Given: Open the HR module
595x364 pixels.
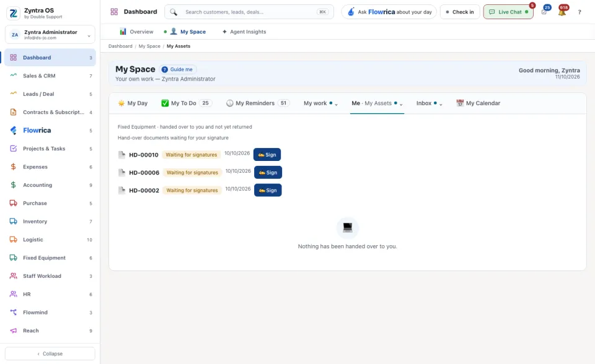Looking at the screenshot, I should [x=50, y=294].
